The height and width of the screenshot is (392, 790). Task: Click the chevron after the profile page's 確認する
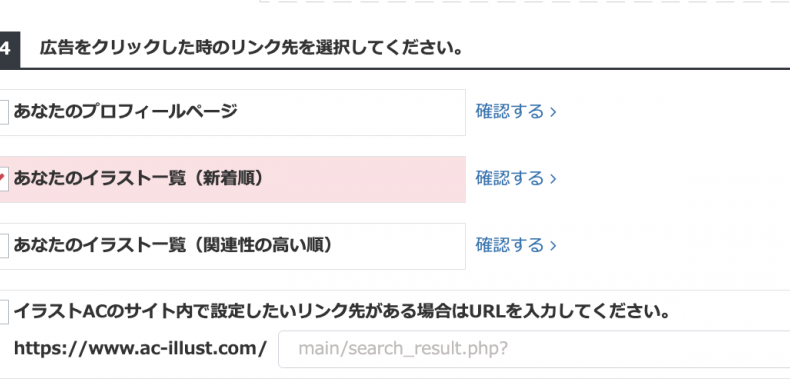[553, 112]
